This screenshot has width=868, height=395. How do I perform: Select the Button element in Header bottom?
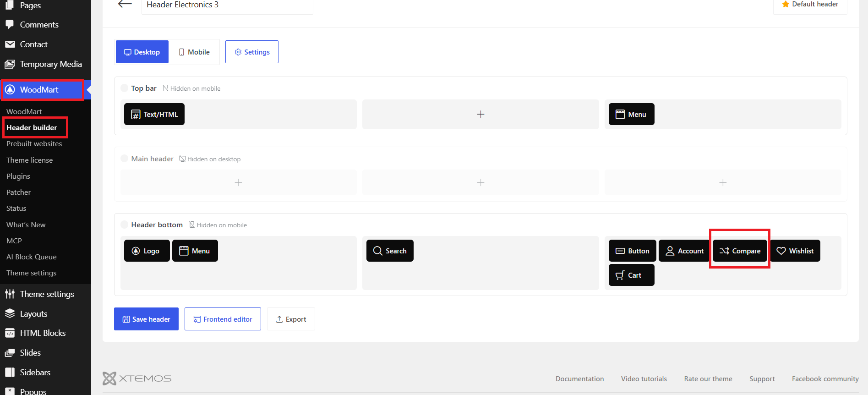[x=633, y=251]
